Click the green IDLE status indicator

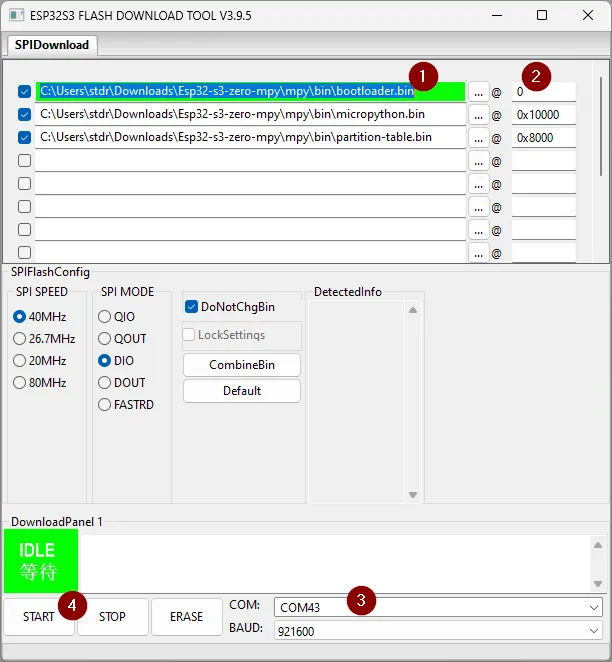pos(40,561)
